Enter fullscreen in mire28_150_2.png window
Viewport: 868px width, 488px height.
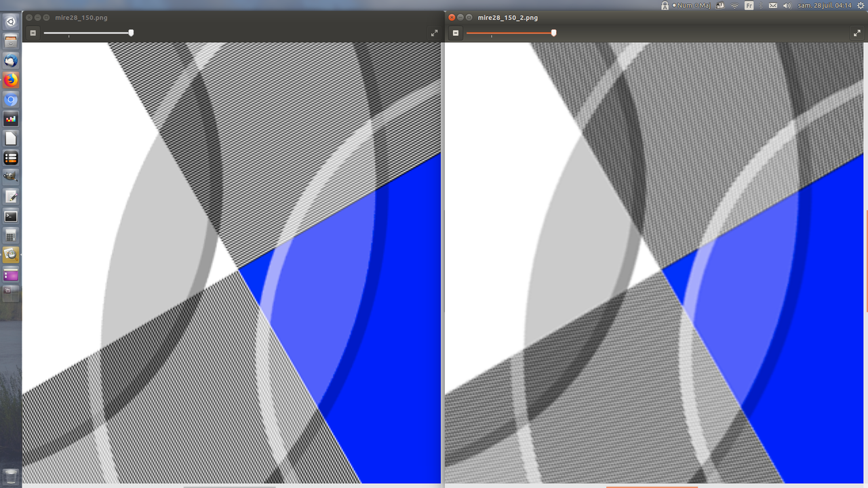click(857, 33)
